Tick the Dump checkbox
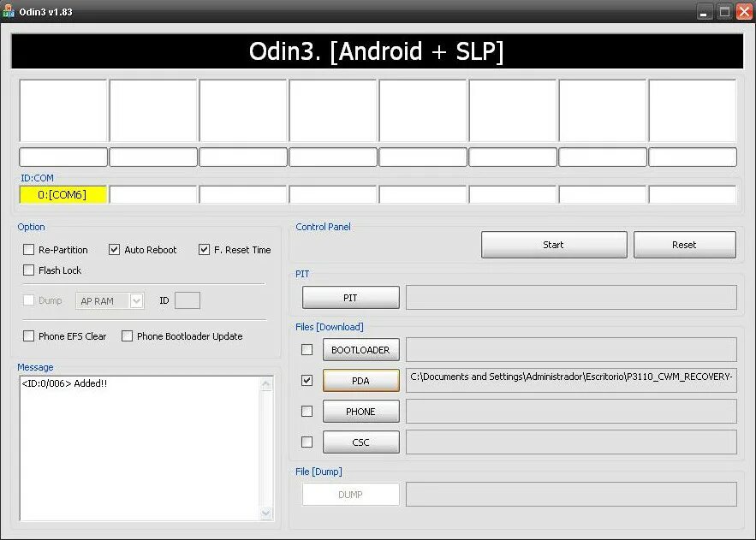Image resolution: width=756 pixels, height=540 pixels. [28, 300]
